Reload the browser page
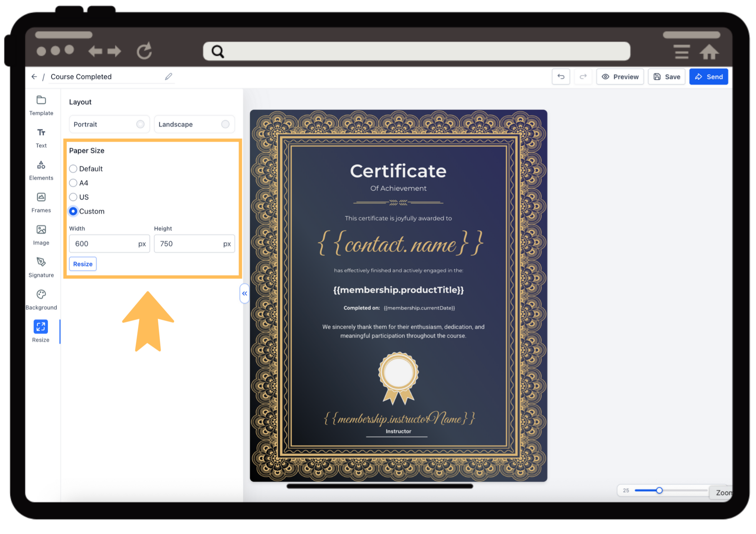Image resolution: width=756 pixels, height=534 pixels. tap(144, 51)
